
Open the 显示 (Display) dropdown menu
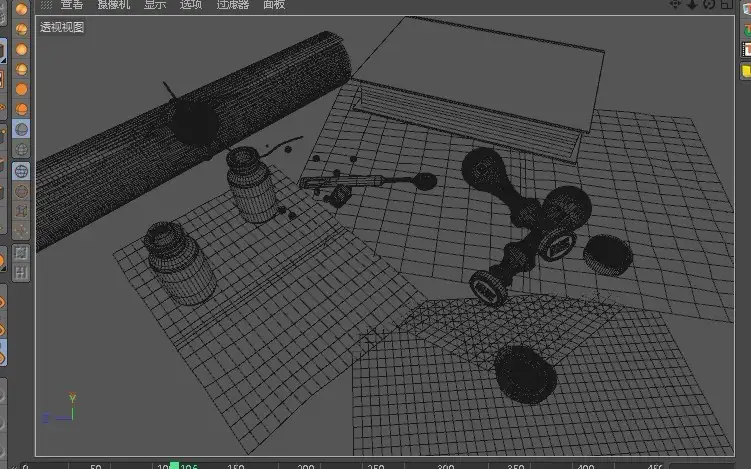155,5
